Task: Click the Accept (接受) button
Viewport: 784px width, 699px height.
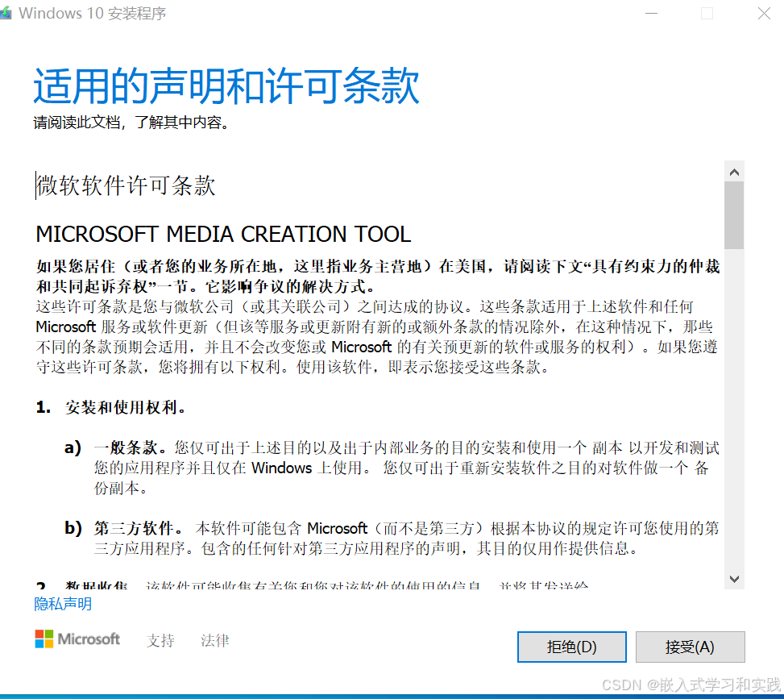Action: pos(690,647)
